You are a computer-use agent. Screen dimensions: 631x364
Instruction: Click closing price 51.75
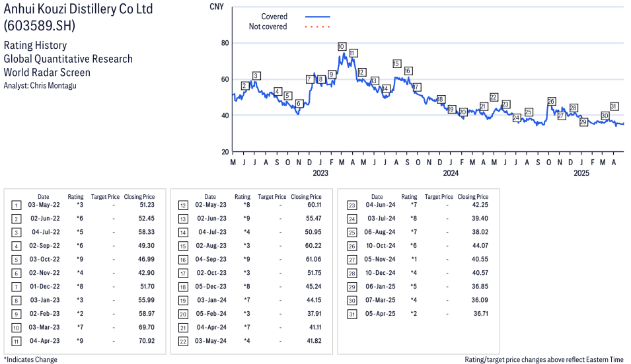(x=315, y=273)
